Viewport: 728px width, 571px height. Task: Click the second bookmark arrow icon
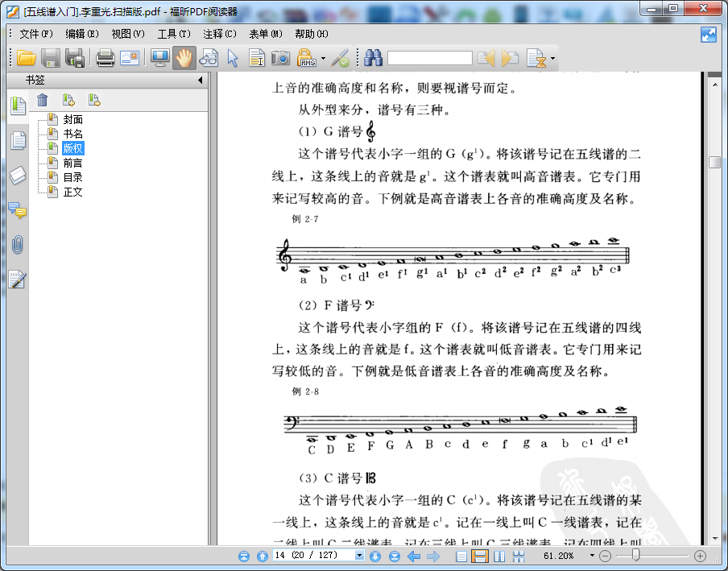[94, 100]
